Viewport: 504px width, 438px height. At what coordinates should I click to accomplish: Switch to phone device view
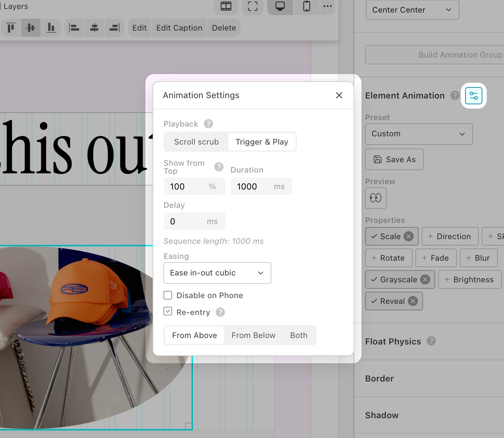coord(307,6)
